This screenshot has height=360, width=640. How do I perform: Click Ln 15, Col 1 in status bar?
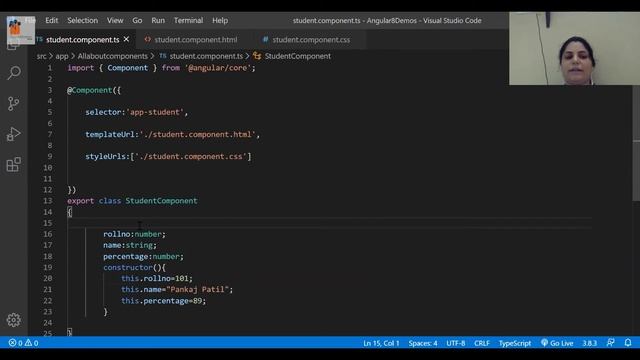(381, 343)
